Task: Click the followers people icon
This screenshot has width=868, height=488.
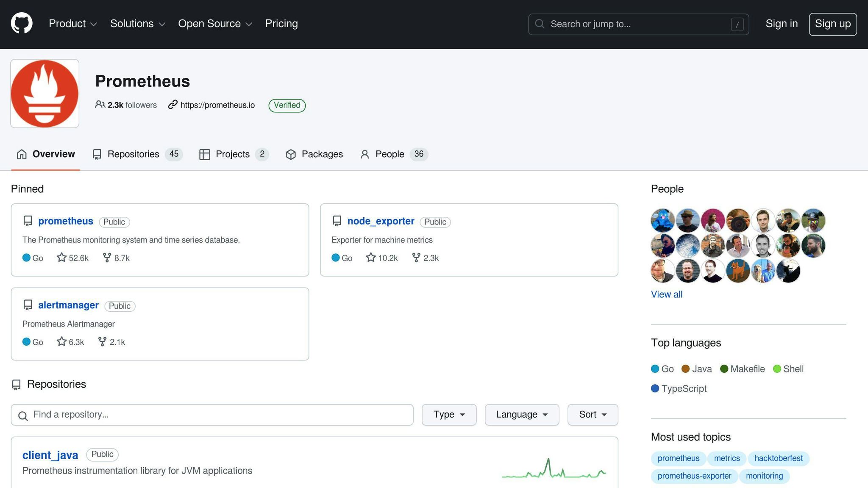Action: point(100,105)
